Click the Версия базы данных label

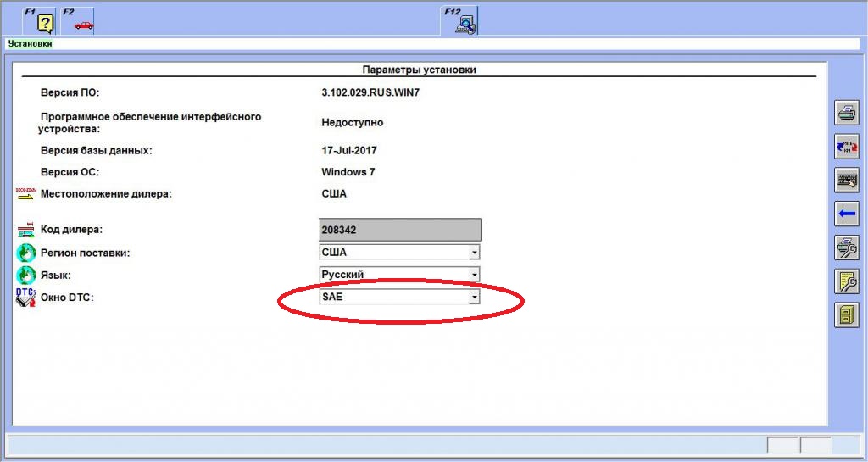pos(96,150)
